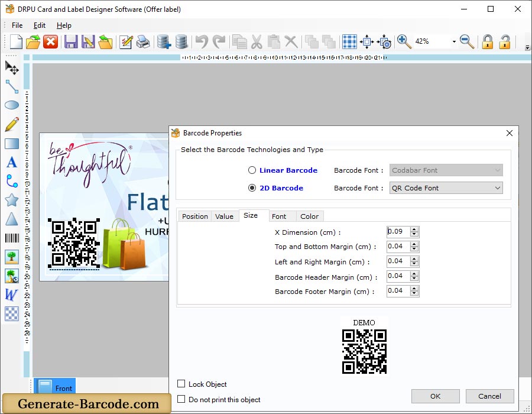The height and width of the screenshot is (414, 532).
Task: Save the label with floppy disk icon
Action: pyautogui.click(x=71, y=42)
